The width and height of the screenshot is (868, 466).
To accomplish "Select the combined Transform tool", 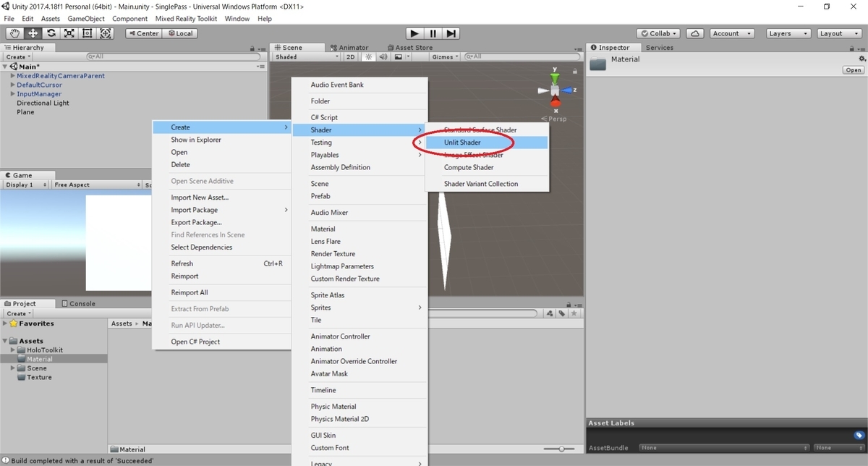I will click(x=106, y=33).
